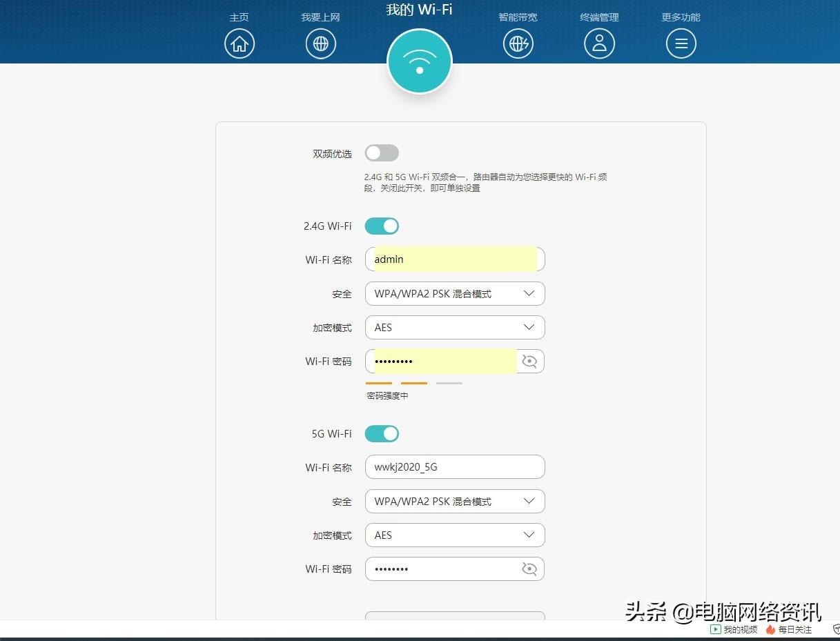840x641 pixels.
Task: Open the 主页 home icon
Action: [240, 43]
